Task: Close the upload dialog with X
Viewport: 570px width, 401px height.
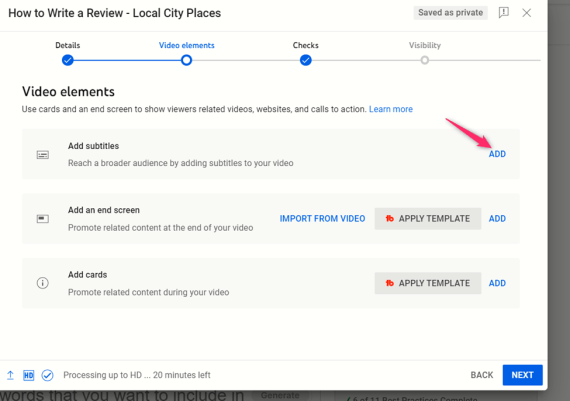Action: 526,13
